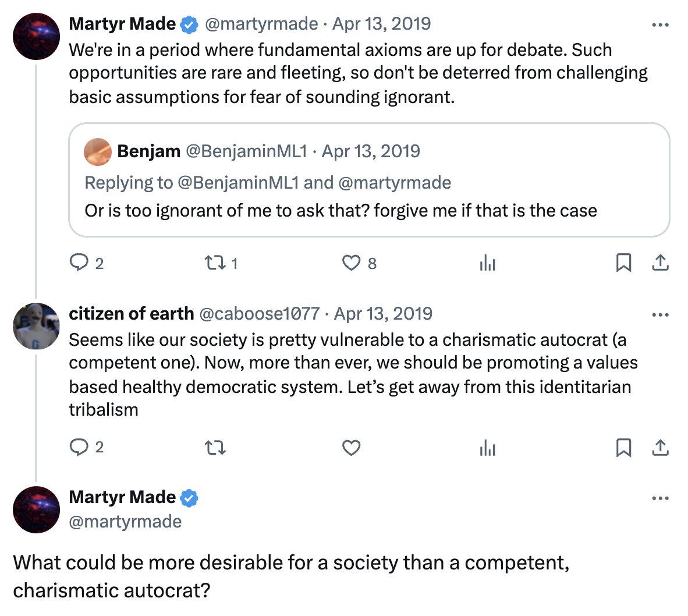Viewport: 688px width, 616px height.
Task: Reply to Martyr Made's first tweet
Action: [79, 263]
